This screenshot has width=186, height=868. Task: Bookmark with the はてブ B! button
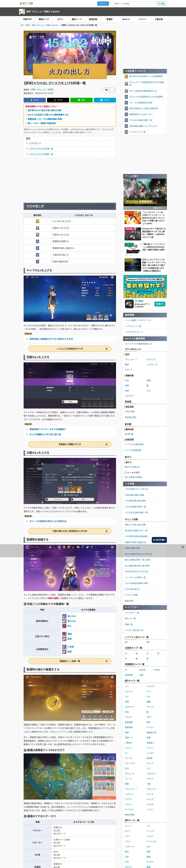click(105, 100)
